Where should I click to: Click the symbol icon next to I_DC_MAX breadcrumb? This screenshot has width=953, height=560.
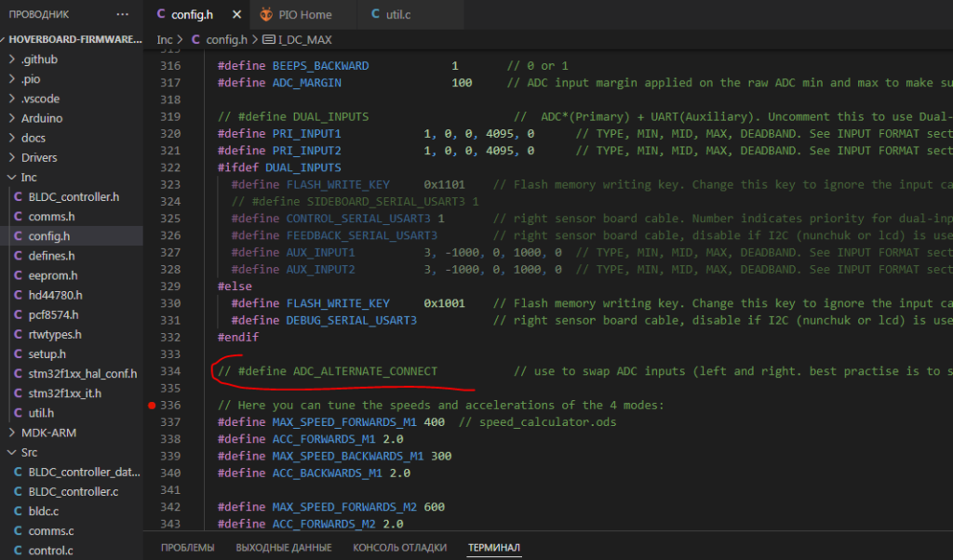pyautogui.click(x=269, y=40)
